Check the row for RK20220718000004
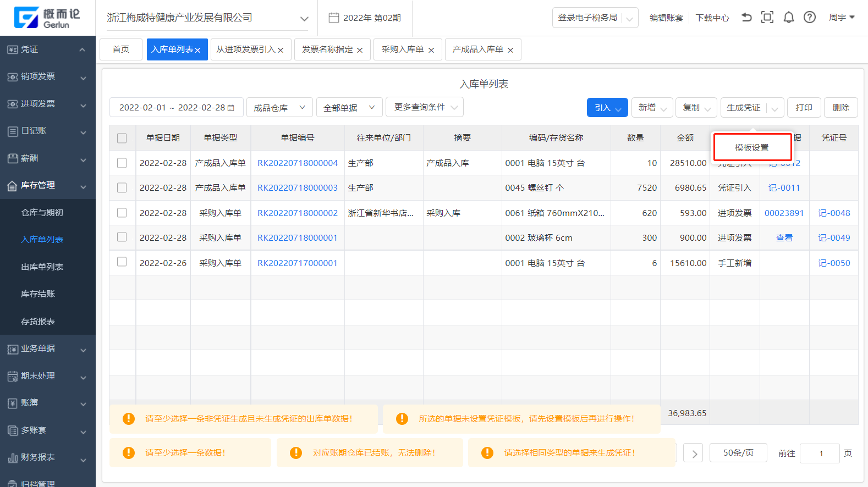The width and height of the screenshot is (868, 487). coord(122,163)
